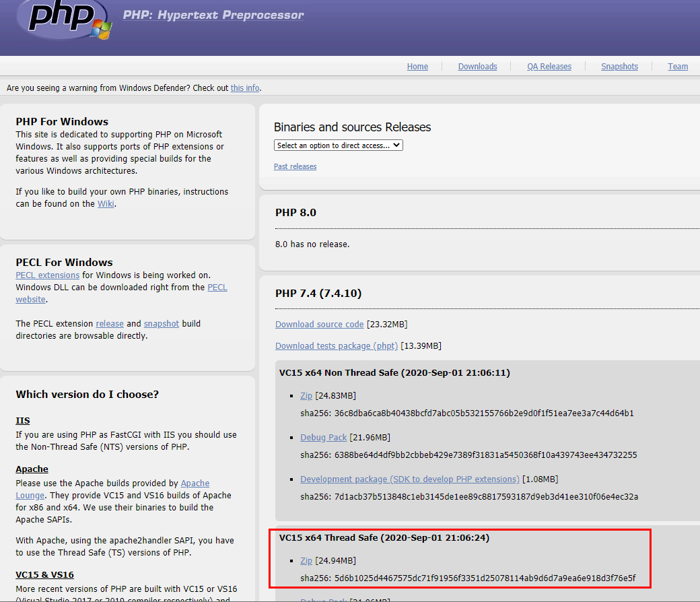Click the Development package sha256 hash 7d1acb37...
This screenshot has width=700, height=602.
click(x=486, y=496)
